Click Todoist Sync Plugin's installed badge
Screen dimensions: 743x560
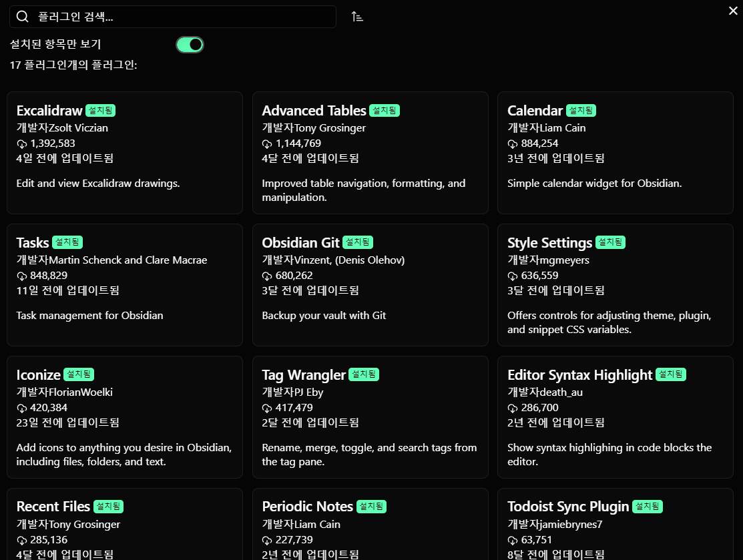tap(648, 507)
